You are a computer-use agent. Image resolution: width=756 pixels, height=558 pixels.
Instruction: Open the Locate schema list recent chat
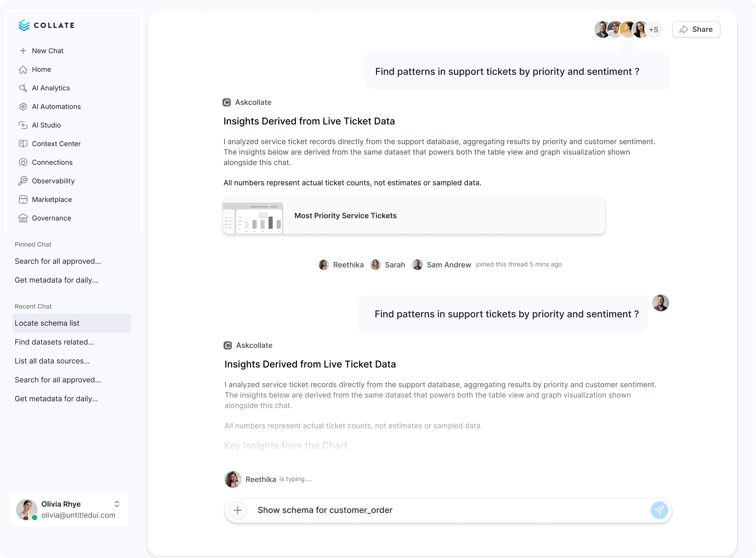coord(72,323)
